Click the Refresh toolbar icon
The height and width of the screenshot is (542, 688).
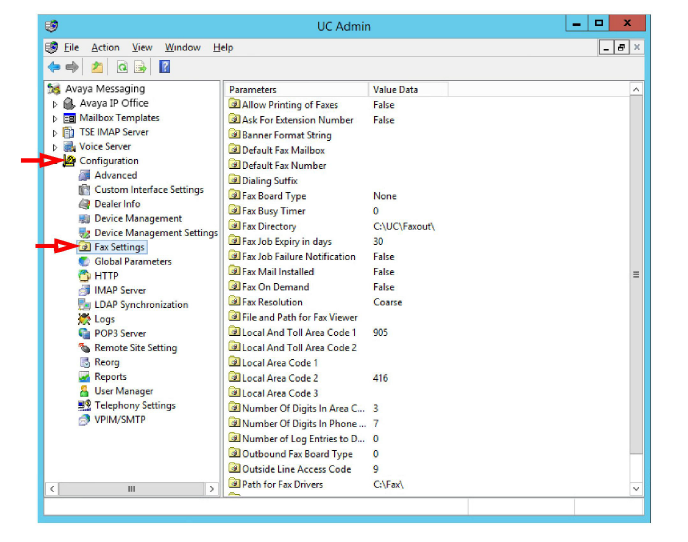click(x=121, y=67)
